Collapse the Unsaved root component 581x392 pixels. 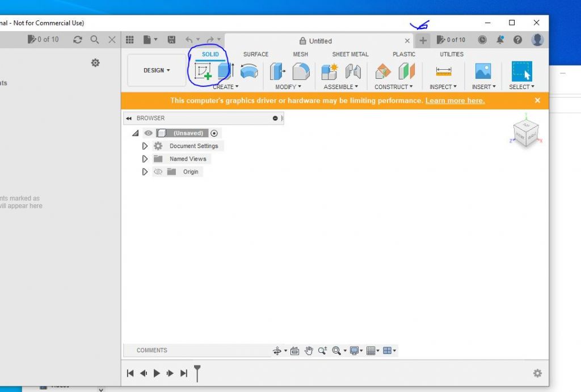point(135,133)
